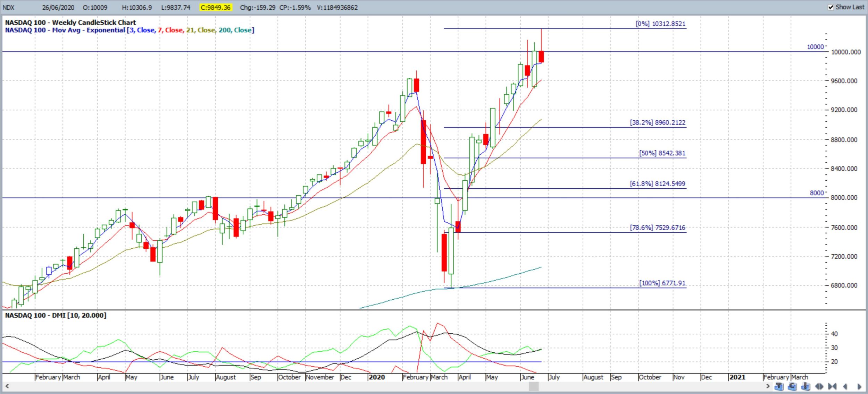Click the 9600.000 price axis label
The width and height of the screenshot is (868, 394).
point(844,81)
